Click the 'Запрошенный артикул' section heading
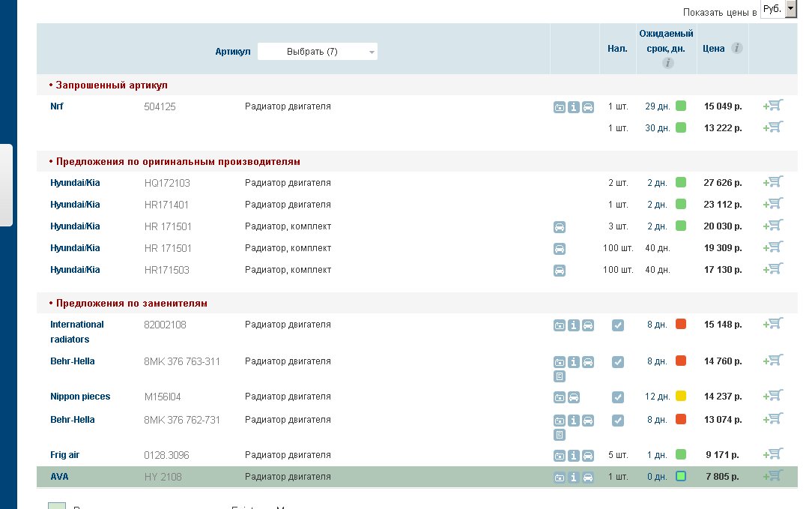This screenshot has width=812, height=509. coord(112,85)
